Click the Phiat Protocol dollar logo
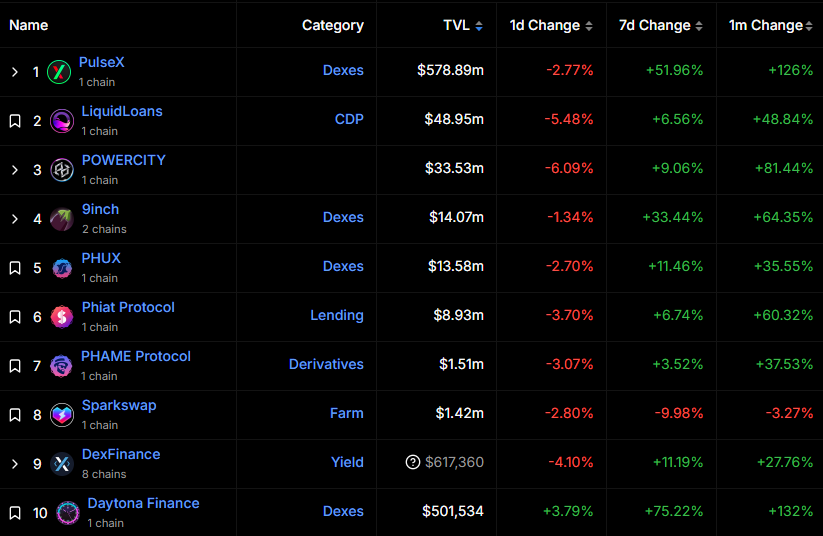The width and height of the screenshot is (823, 536). pos(62,317)
